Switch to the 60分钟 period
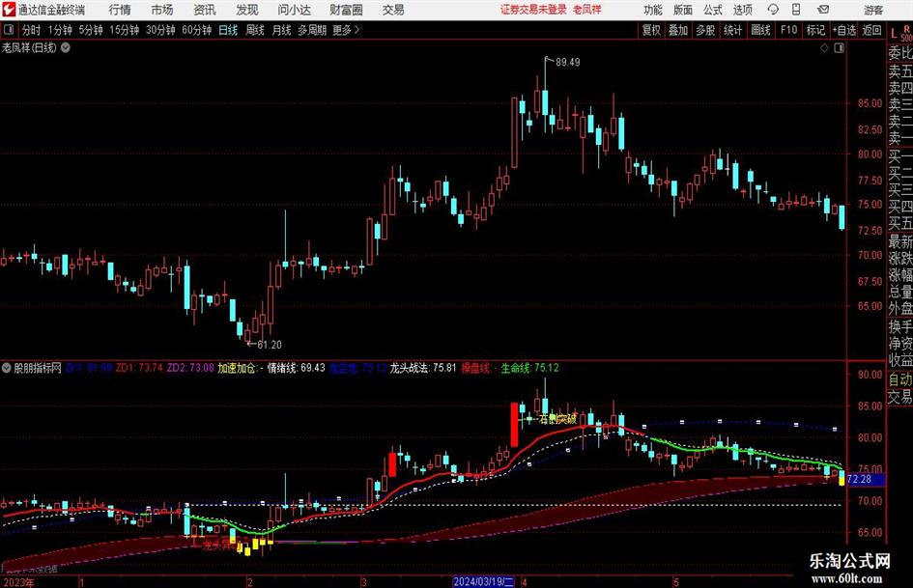 pyautogui.click(x=196, y=30)
